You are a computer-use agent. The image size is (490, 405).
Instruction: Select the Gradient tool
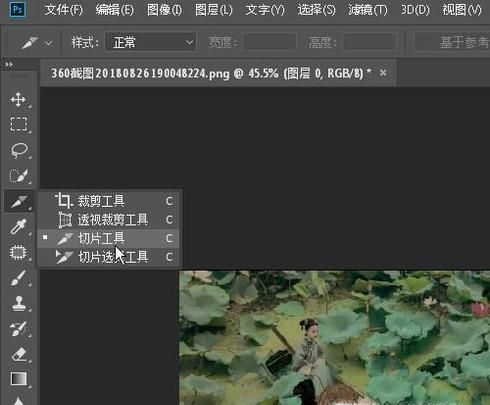pyautogui.click(x=18, y=380)
